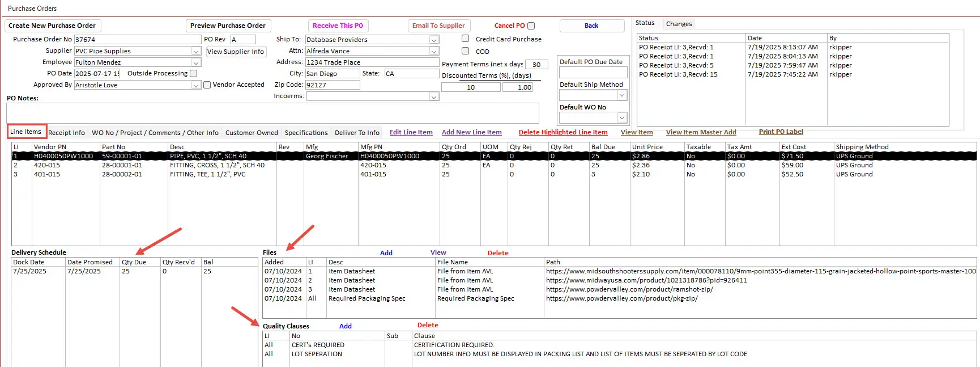The height and width of the screenshot is (367, 980).
Task: Click the Purchase Order No field
Action: (x=137, y=40)
